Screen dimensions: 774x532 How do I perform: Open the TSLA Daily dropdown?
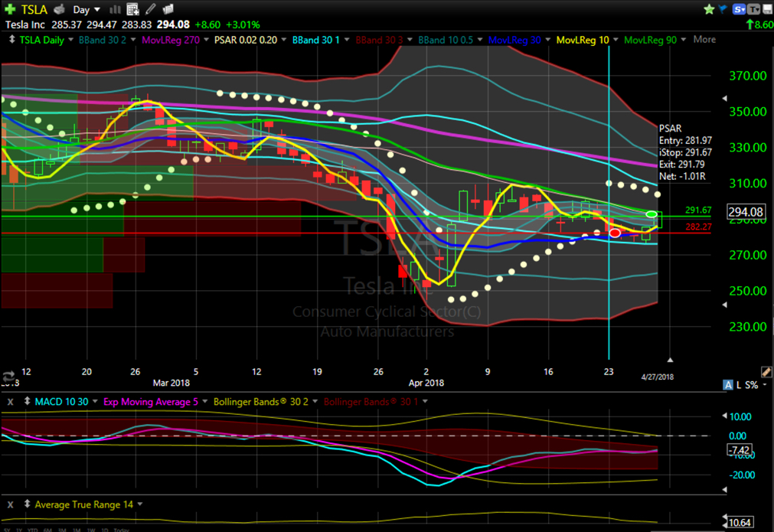tap(70, 40)
